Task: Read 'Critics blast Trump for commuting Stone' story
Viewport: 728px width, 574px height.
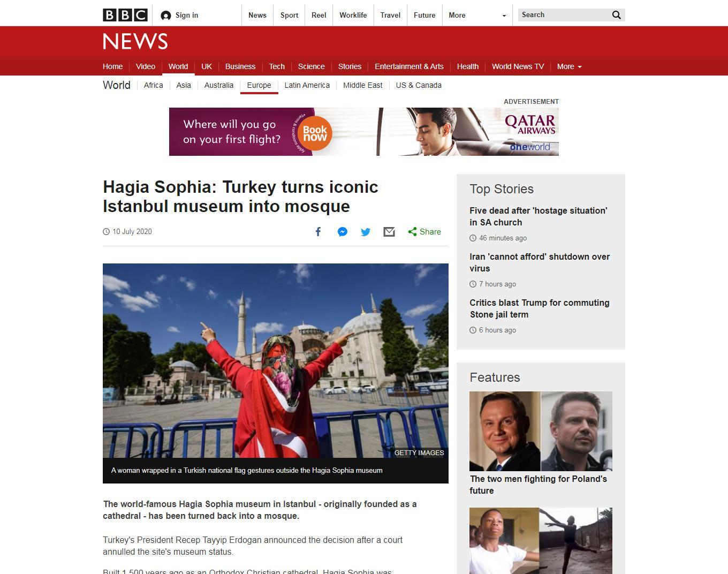Action: [540, 308]
